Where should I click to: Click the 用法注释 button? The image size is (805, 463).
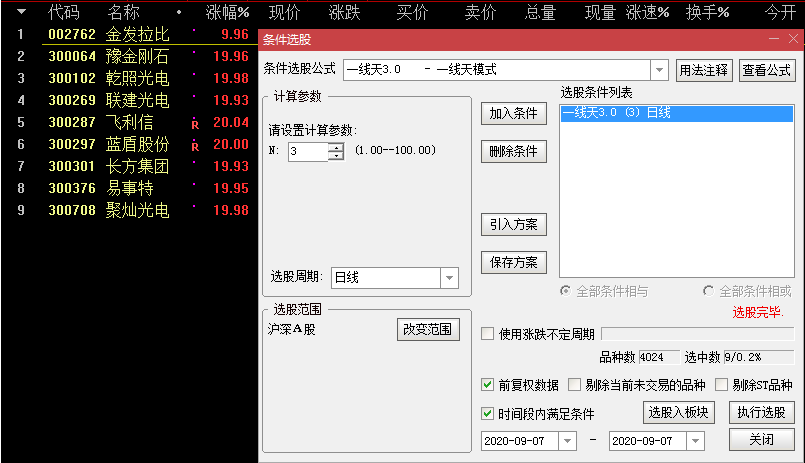pyautogui.click(x=703, y=70)
